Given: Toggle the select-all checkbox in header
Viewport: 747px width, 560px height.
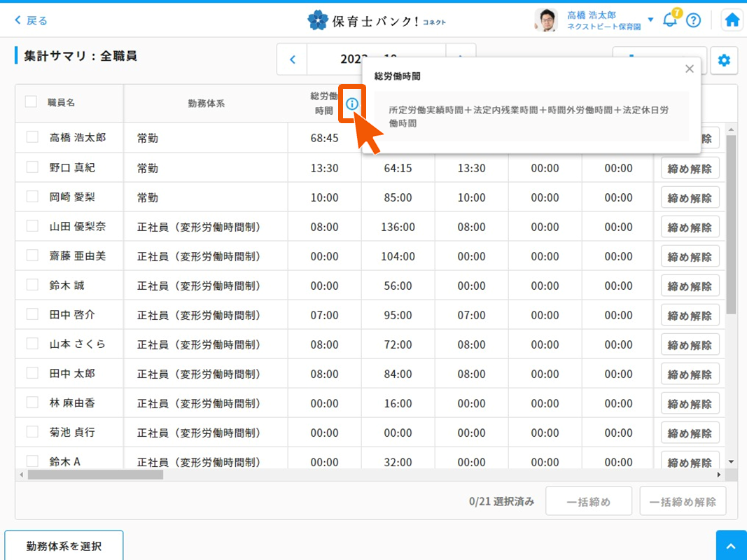Looking at the screenshot, I should tap(31, 101).
